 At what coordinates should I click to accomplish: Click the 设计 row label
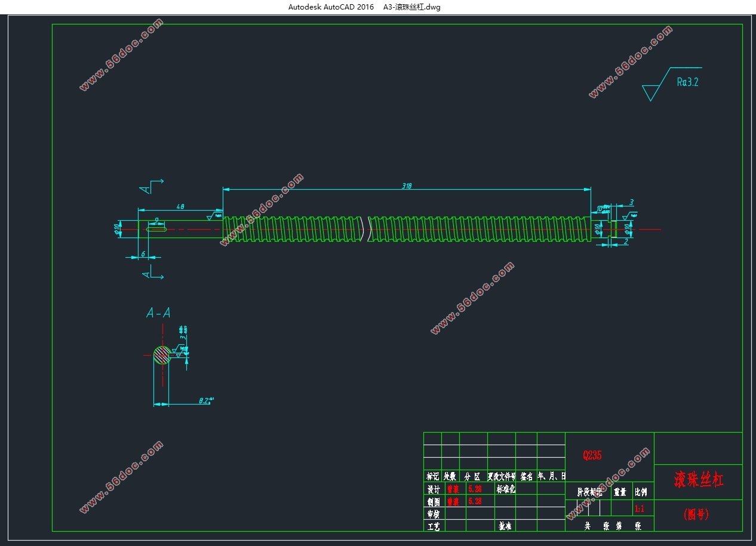[x=433, y=489]
